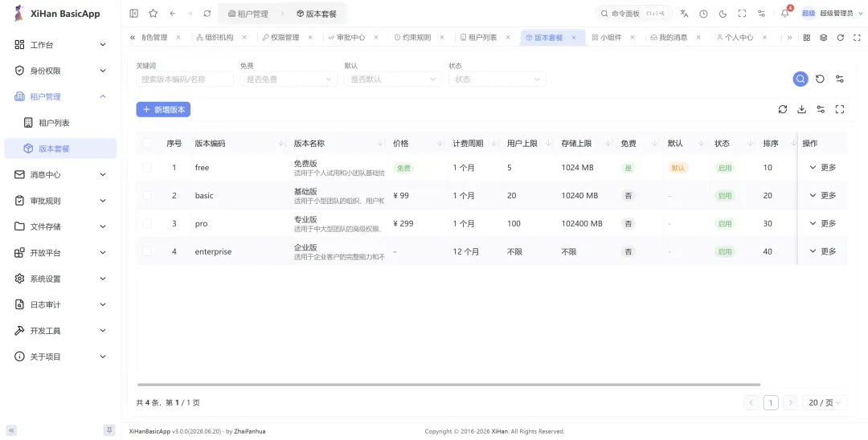
Task: Expand 消息中心 sidebar menu
Action: click(60, 175)
